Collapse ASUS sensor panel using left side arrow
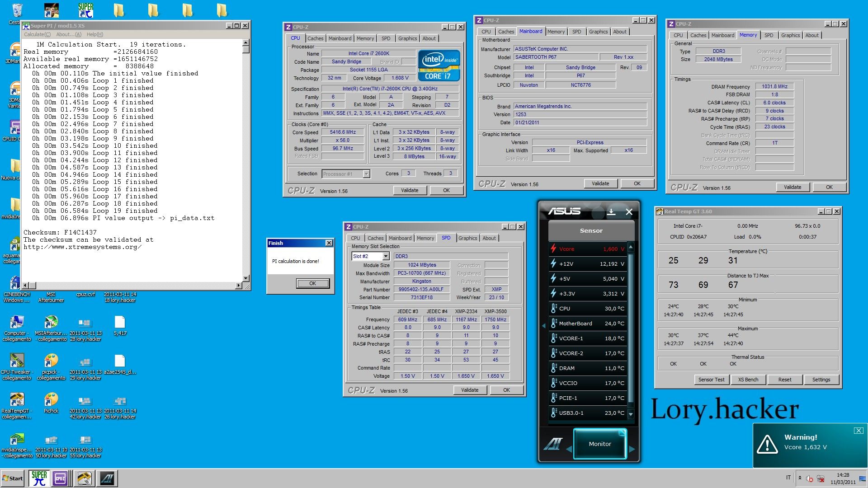 [x=543, y=325]
